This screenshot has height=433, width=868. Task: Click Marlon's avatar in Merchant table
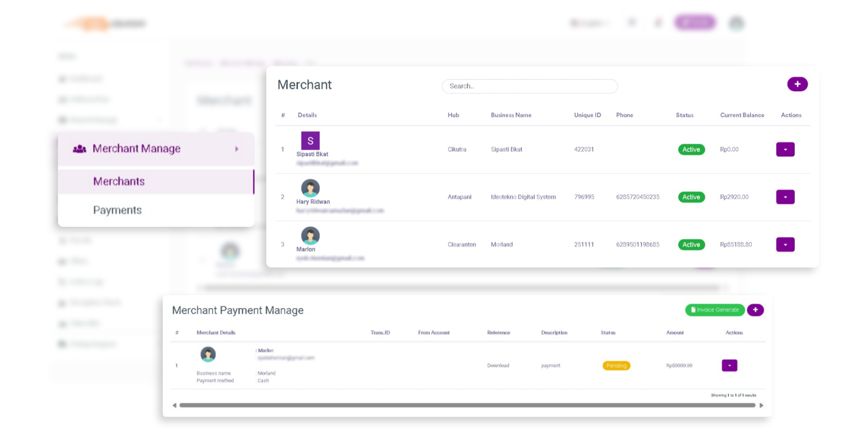pos(310,235)
